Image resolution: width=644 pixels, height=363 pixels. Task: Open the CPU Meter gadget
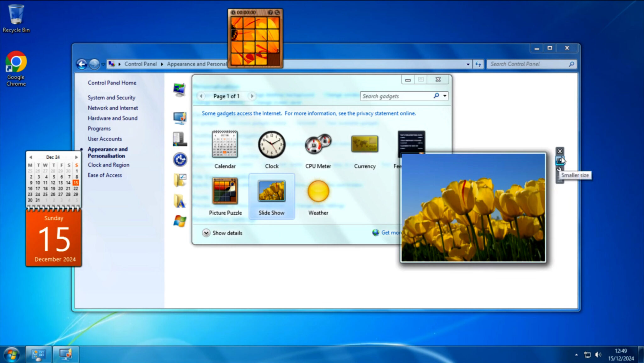pyautogui.click(x=318, y=148)
